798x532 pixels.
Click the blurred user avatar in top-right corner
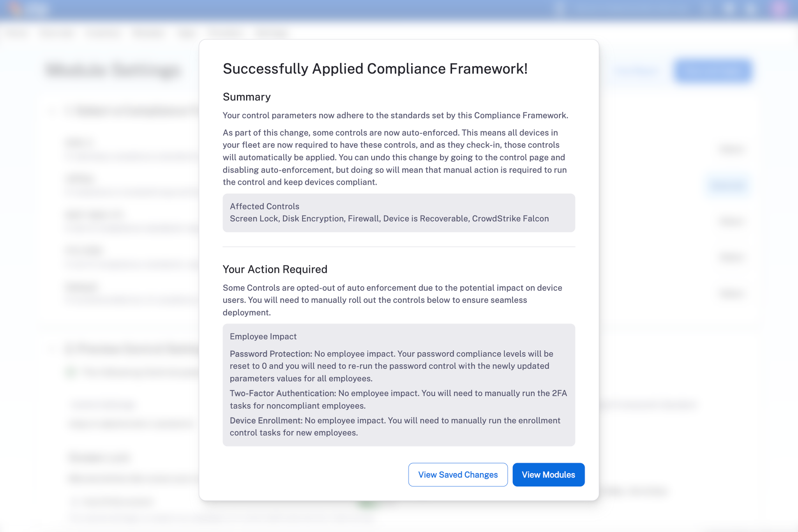(x=779, y=9)
